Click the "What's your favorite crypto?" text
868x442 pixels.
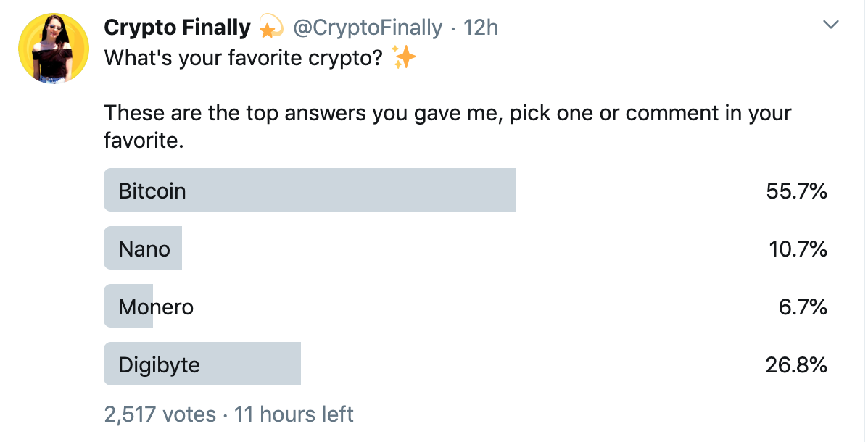[243, 58]
